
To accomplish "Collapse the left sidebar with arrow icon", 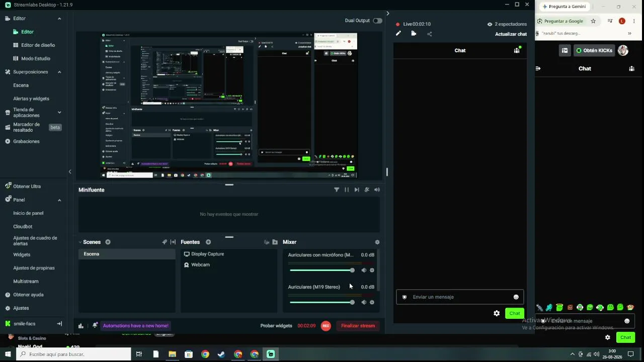I will [x=70, y=172].
